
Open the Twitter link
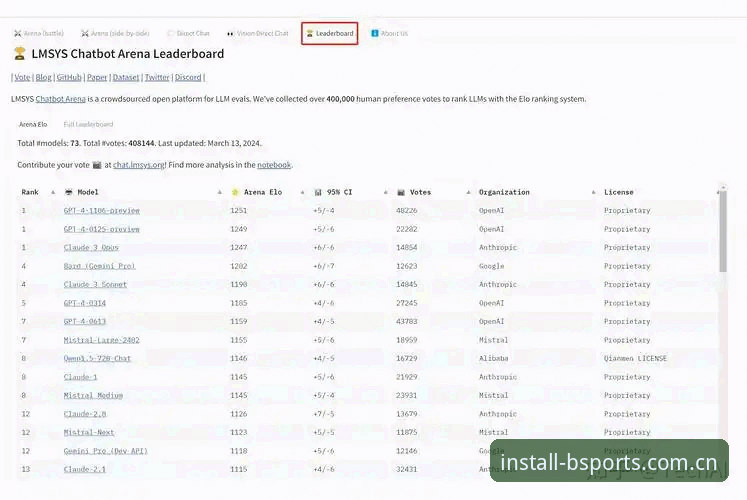157,77
